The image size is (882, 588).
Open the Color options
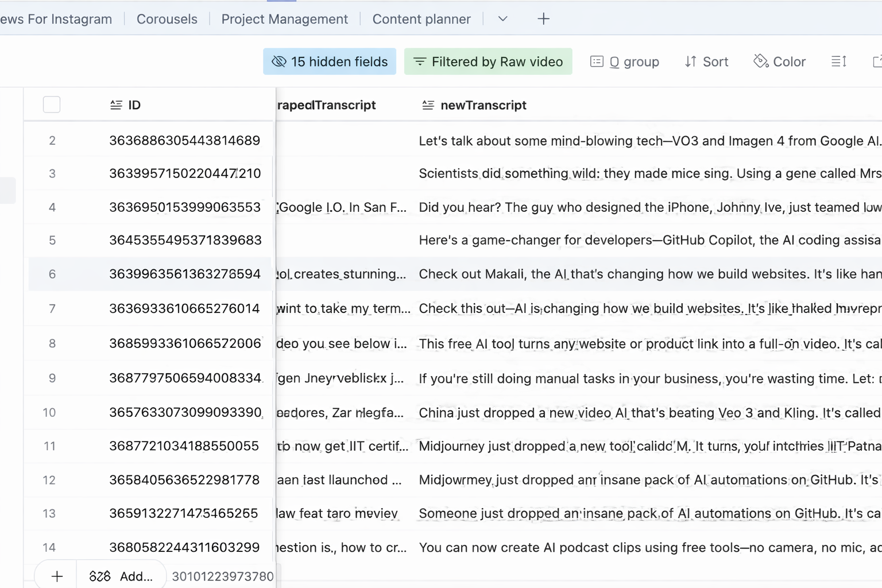pyautogui.click(x=779, y=61)
